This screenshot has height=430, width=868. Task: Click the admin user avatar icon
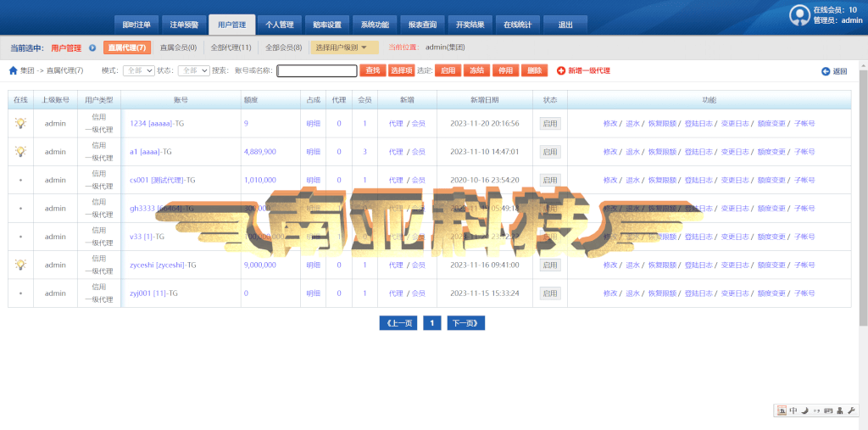[799, 15]
